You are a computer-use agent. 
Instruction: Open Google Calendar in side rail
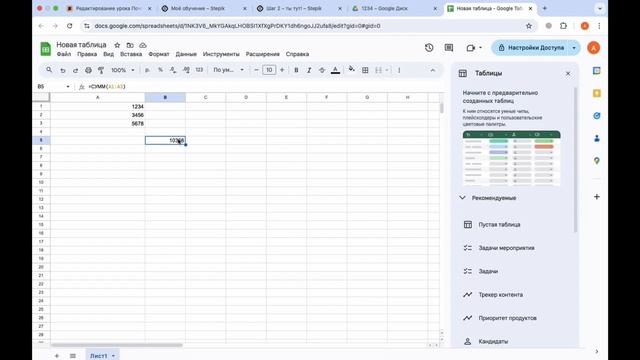(x=597, y=71)
